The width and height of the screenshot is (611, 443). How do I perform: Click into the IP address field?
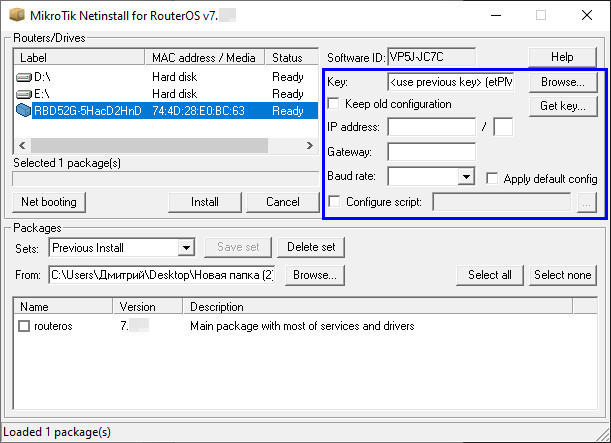[431, 127]
